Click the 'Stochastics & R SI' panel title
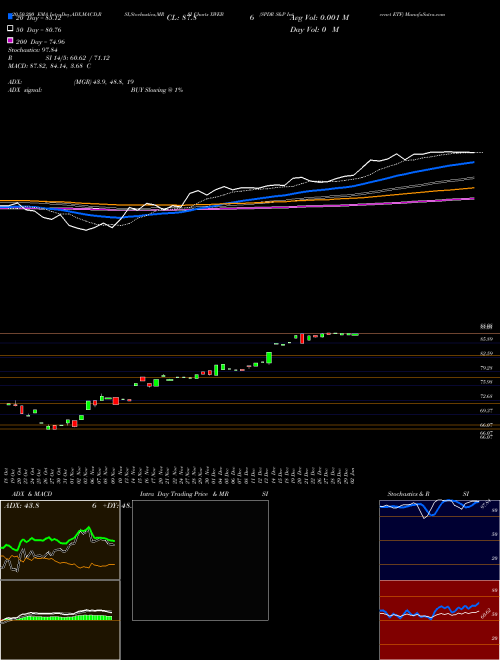Viewport: 500px width, 660px height. [x=428, y=494]
